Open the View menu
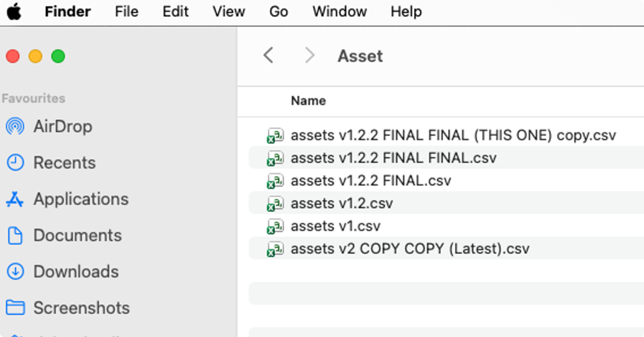The image size is (644, 337). (x=228, y=11)
